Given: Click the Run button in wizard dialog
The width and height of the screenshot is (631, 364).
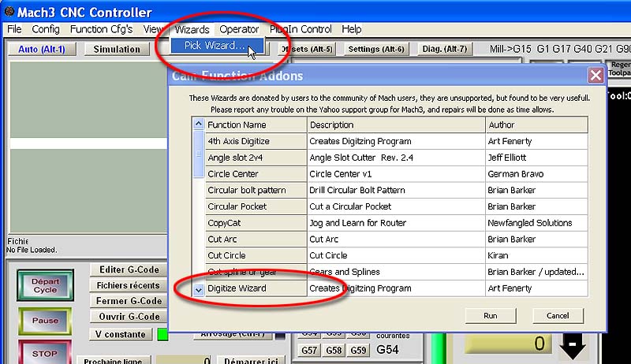Looking at the screenshot, I should tap(490, 316).
